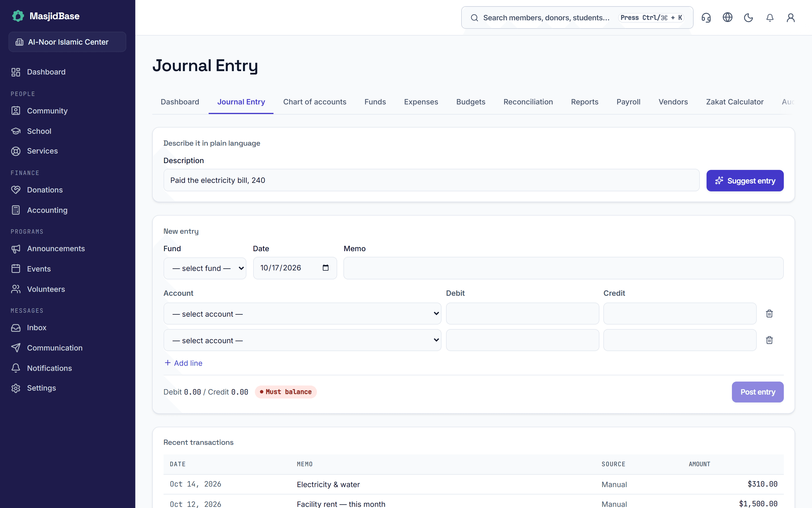Click the Memo input field
The width and height of the screenshot is (812, 508).
[563, 268]
